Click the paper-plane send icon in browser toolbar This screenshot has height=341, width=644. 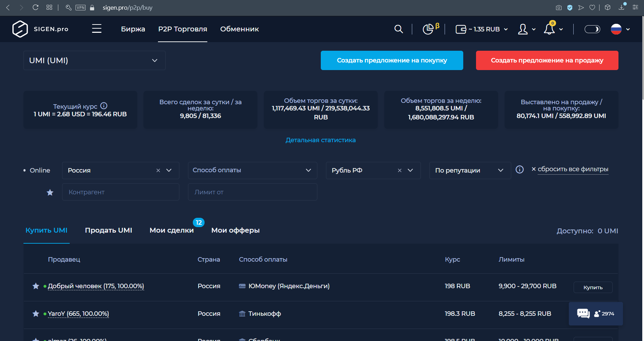coord(581,7)
